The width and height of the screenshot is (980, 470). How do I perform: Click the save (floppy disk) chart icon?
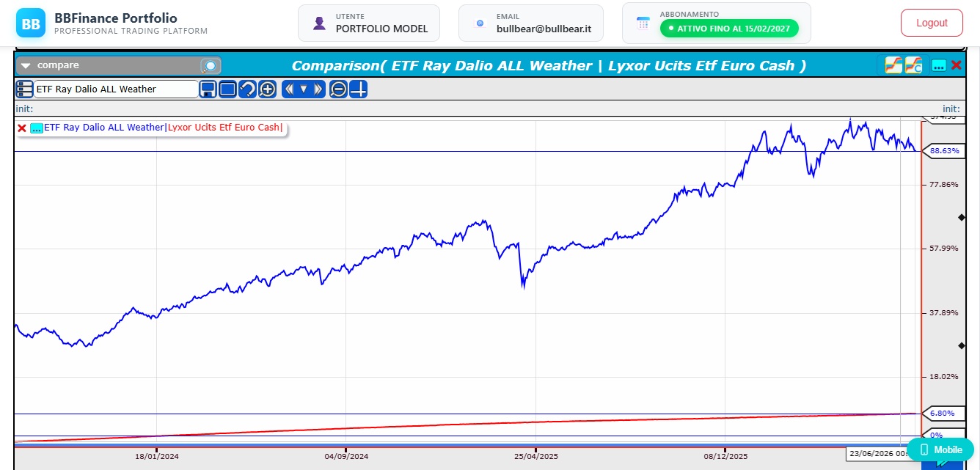[208, 89]
